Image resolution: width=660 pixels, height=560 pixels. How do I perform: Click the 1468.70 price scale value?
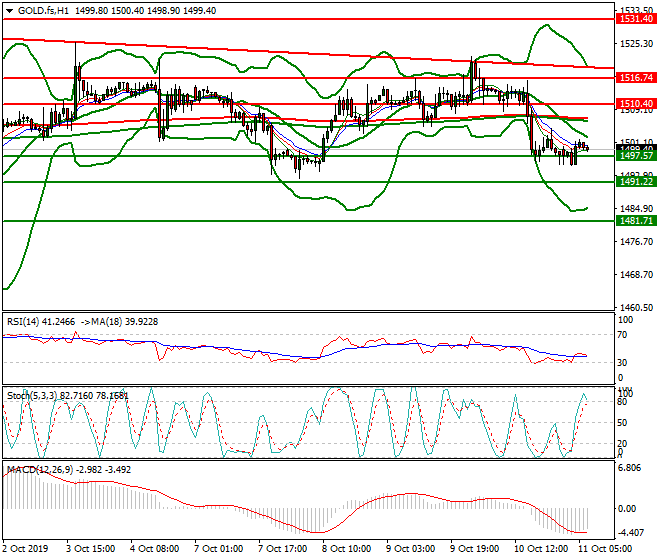636,275
